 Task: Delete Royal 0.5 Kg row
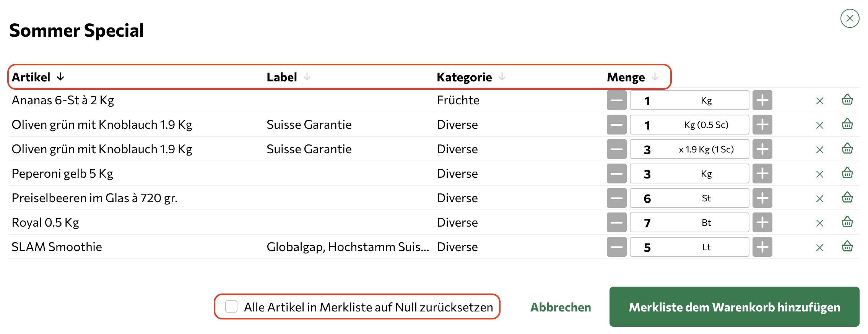pos(819,223)
